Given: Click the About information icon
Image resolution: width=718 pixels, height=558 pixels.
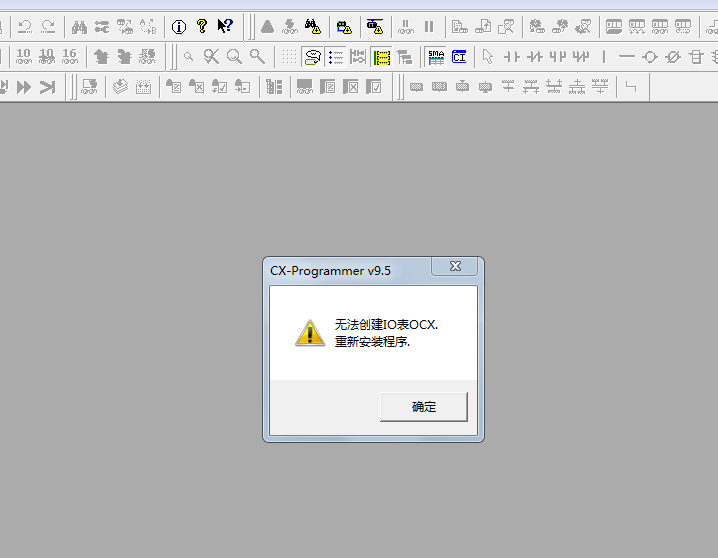Looking at the screenshot, I should tap(179, 27).
